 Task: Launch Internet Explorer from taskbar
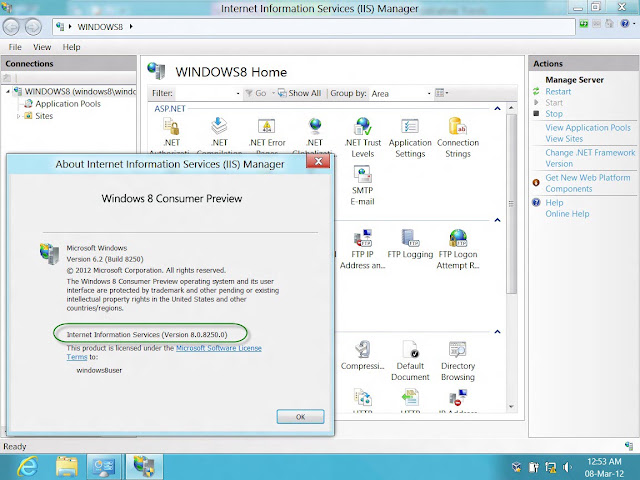coord(28,466)
